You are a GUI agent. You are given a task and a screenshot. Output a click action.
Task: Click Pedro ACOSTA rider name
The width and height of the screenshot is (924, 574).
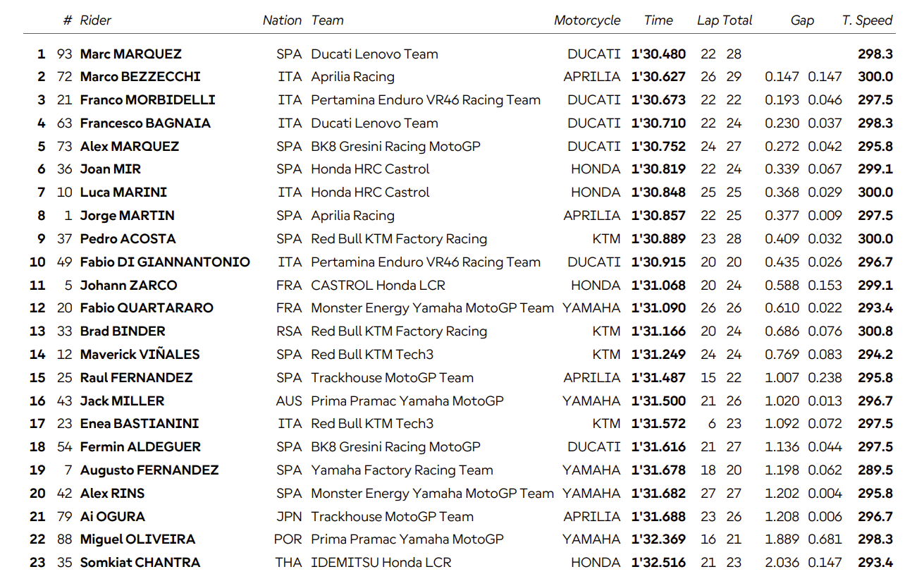tap(128, 239)
